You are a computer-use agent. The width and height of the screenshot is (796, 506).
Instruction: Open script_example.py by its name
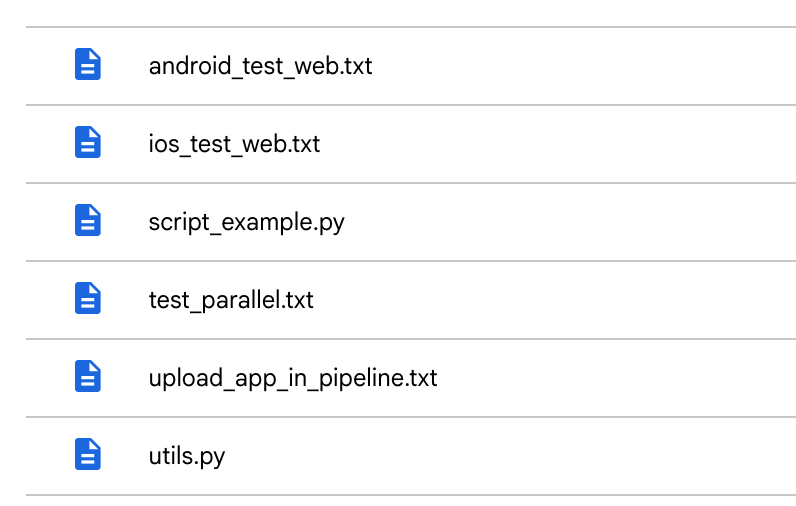tap(246, 223)
